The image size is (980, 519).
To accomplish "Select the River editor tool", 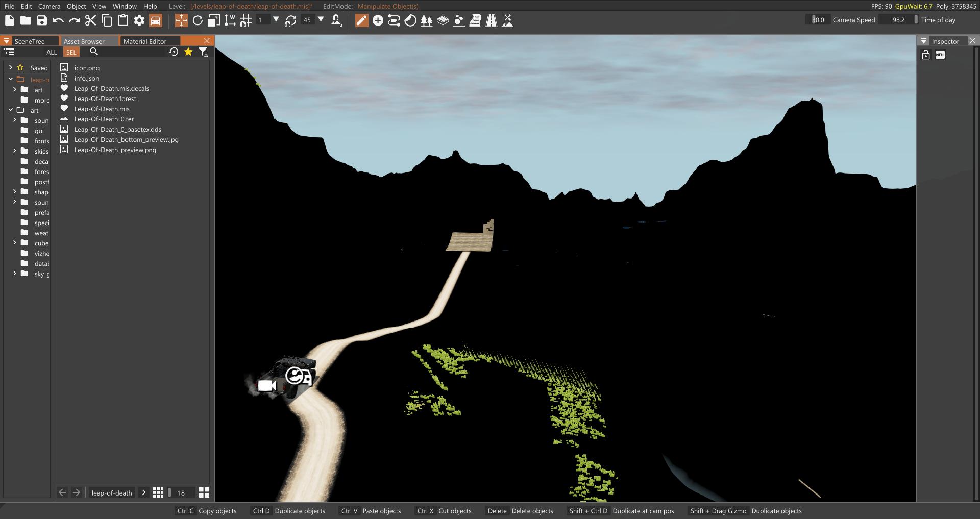I will pyautogui.click(x=475, y=20).
